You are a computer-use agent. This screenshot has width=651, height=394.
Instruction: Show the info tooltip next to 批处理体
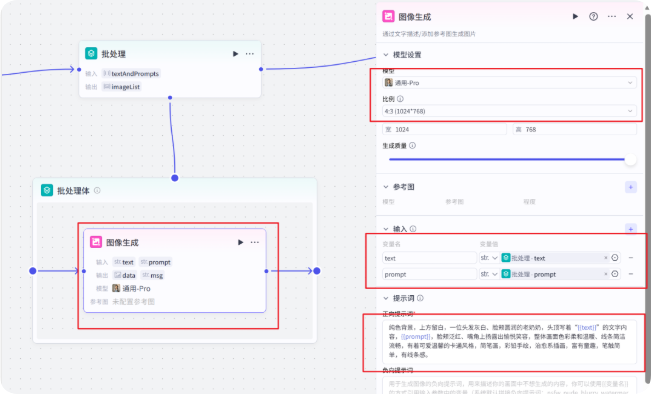tap(97, 191)
